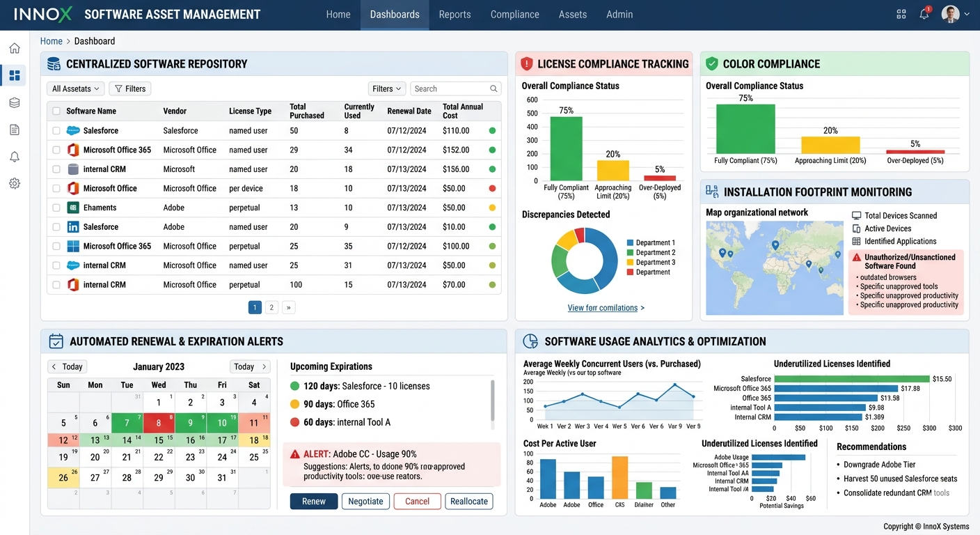Open the Admin tab
This screenshot has height=535, width=980.
coord(619,14)
